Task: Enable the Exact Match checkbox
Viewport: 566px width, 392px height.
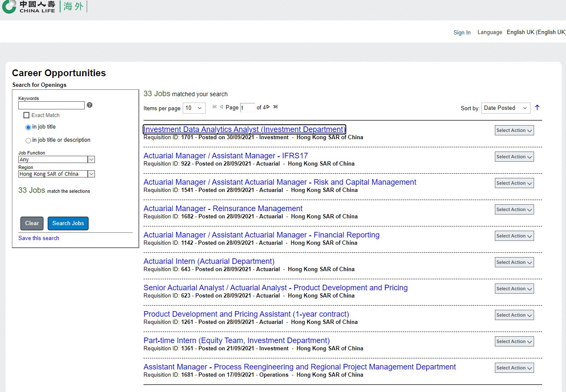Action: (x=26, y=115)
